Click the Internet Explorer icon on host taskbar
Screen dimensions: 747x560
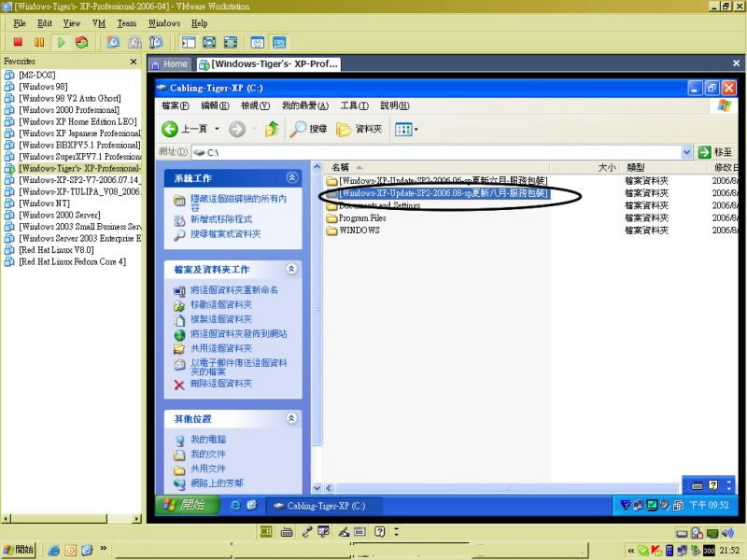click(x=54, y=551)
